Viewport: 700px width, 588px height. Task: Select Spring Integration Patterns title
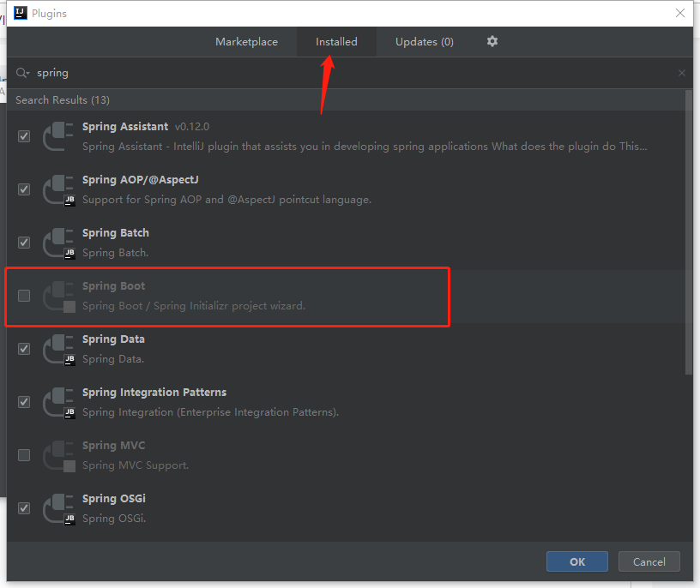(154, 393)
